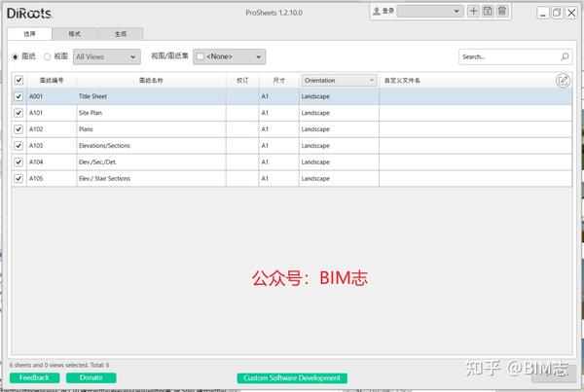Screen dimensions: 584x392
Task: Click the Feedback button
Action: click(34, 377)
